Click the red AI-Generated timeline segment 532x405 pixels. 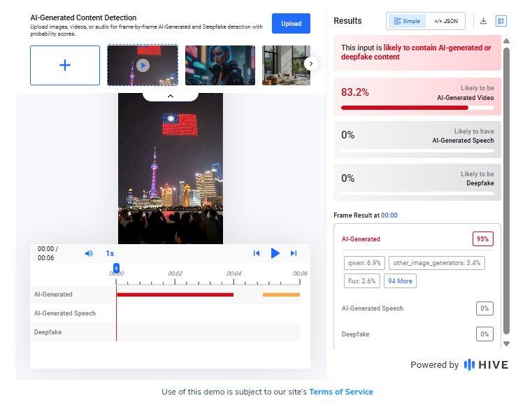click(x=175, y=294)
